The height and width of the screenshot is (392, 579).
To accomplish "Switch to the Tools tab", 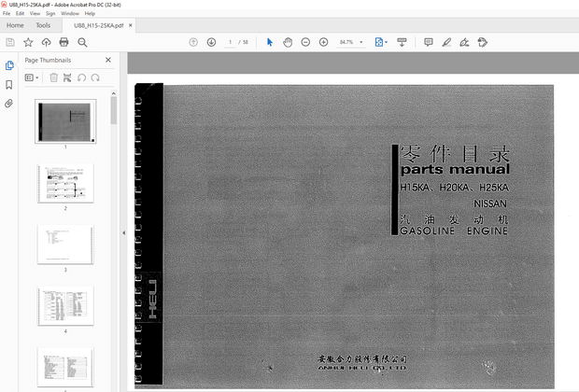I will 43,25.
